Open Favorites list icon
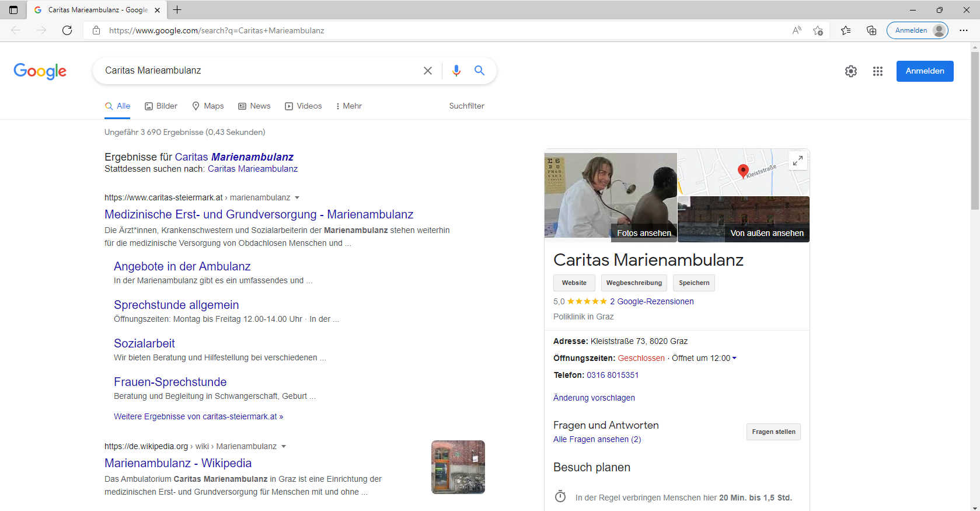 (x=846, y=30)
